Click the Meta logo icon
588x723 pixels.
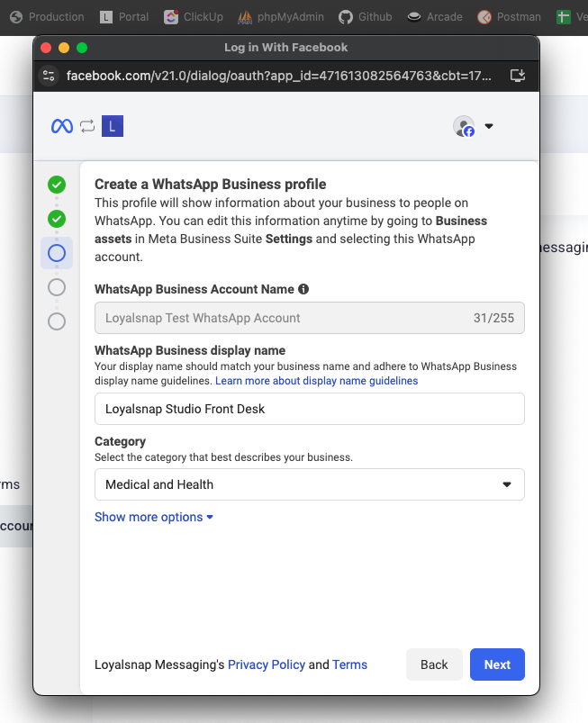pos(62,126)
